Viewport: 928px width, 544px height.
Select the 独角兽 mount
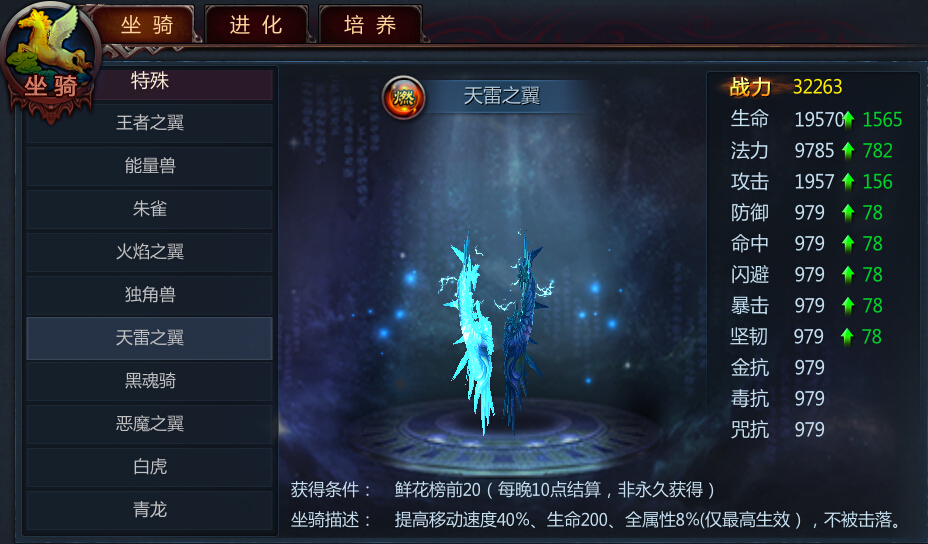(149, 295)
